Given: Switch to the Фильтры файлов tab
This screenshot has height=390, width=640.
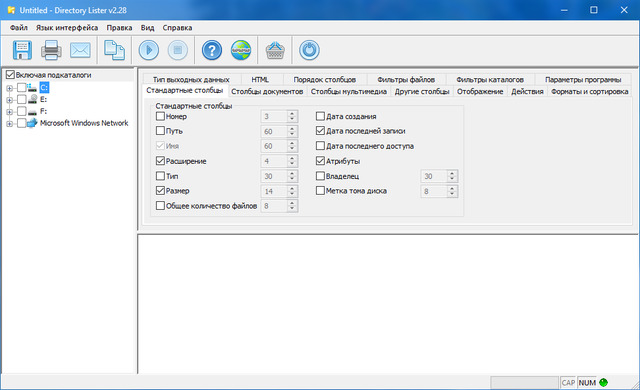Looking at the screenshot, I should (x=406, y=80).
